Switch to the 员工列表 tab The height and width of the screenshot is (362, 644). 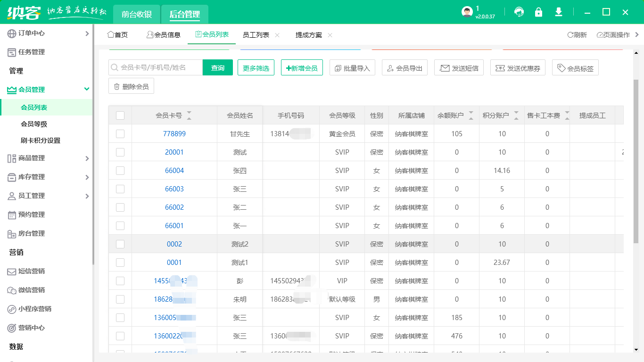[256, 35]
